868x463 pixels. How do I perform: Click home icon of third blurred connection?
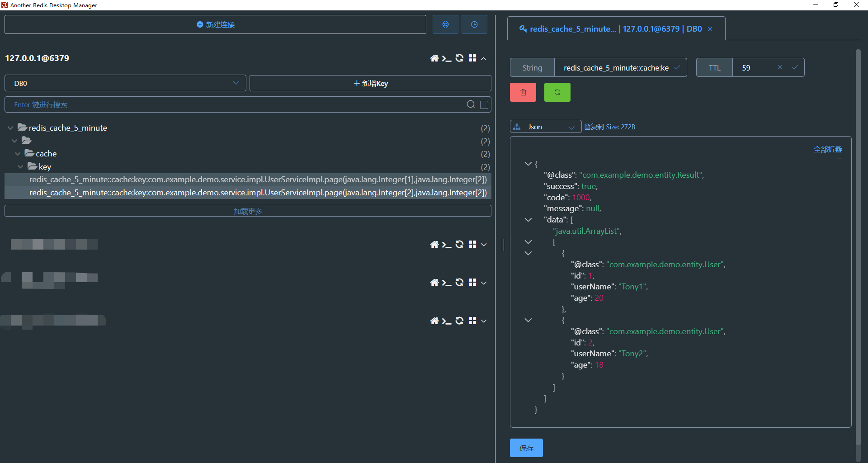(434, 321)
